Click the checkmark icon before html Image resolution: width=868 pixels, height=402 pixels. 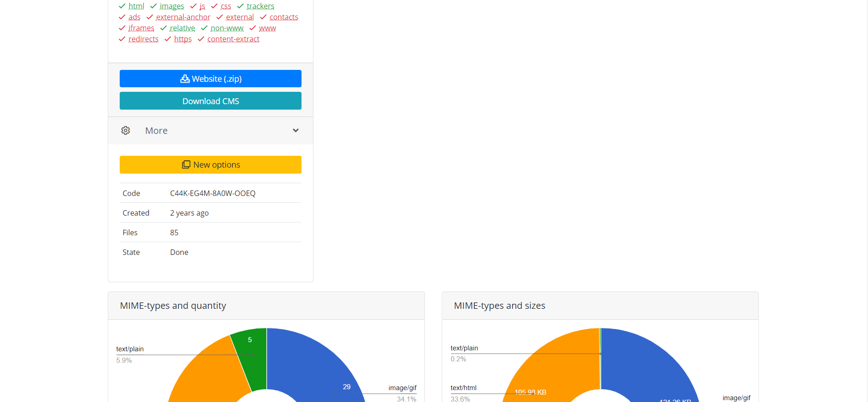coord(122,6)
